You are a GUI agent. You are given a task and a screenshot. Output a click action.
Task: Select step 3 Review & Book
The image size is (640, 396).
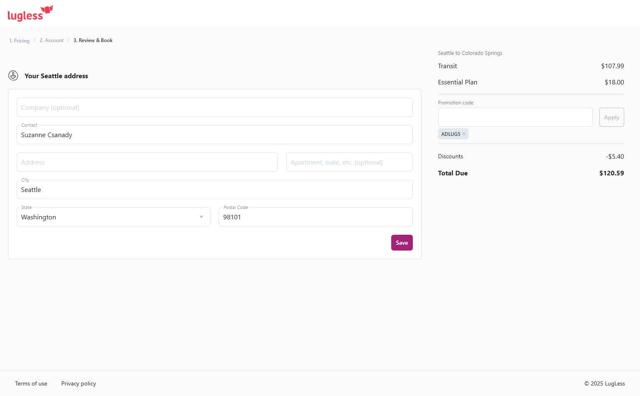tap(93, 40)
